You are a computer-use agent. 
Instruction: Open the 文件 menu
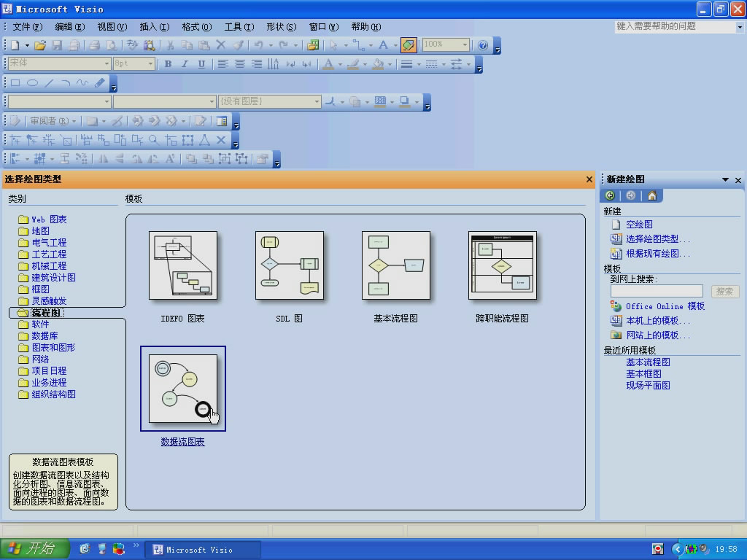click(27, 27)
